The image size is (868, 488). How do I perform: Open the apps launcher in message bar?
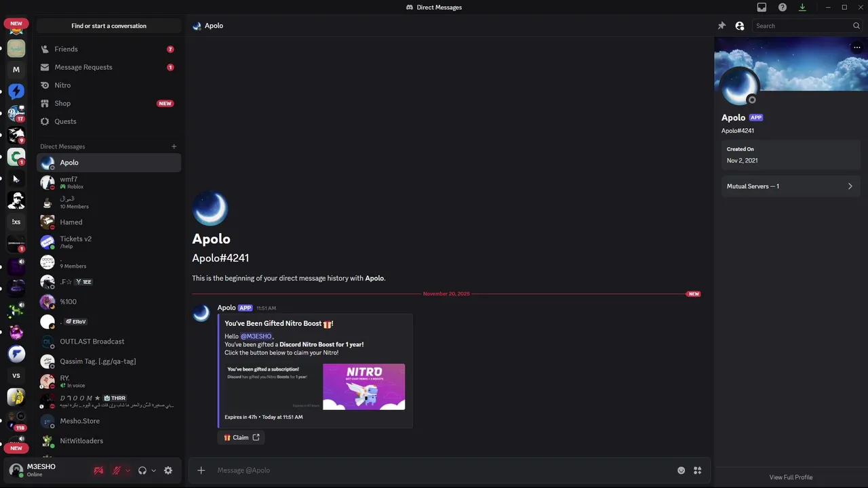pyautogui.click(x=697, y=470)
